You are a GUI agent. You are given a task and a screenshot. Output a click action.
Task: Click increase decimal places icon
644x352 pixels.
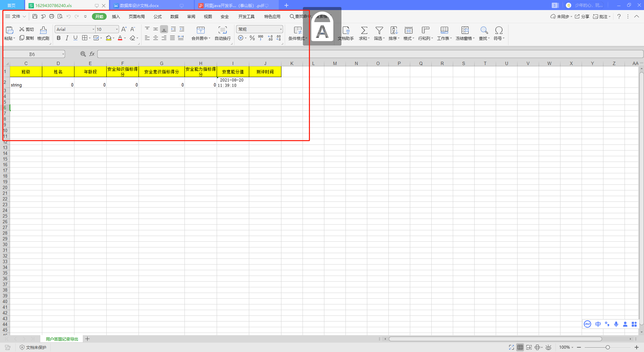(x=270, y=38)
